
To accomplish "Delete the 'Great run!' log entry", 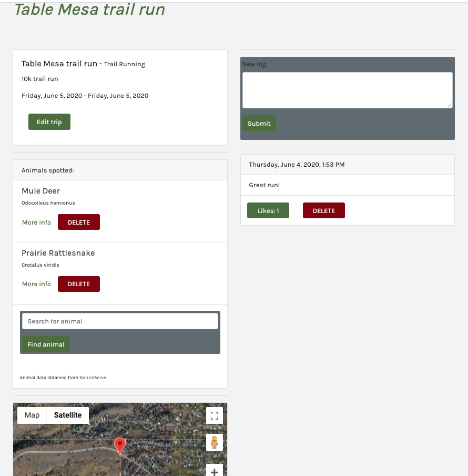I will (323, 210).
